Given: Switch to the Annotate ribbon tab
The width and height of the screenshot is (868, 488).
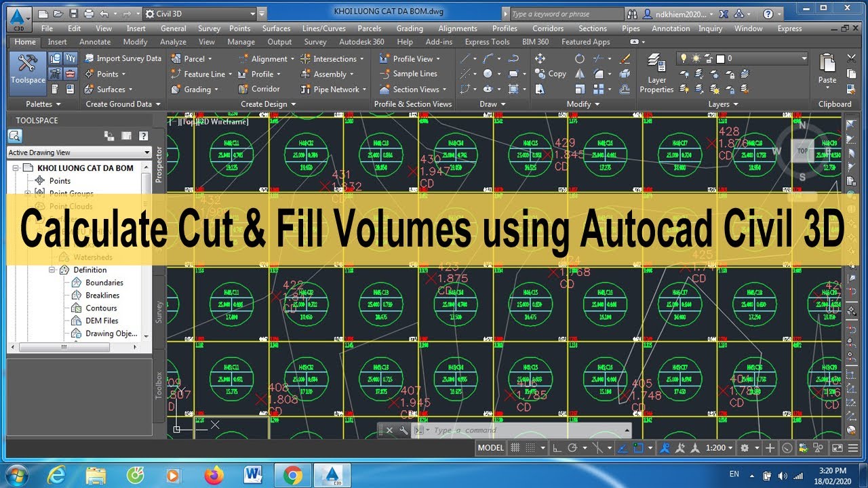Looking at the screenshot, I should [95, 42].
